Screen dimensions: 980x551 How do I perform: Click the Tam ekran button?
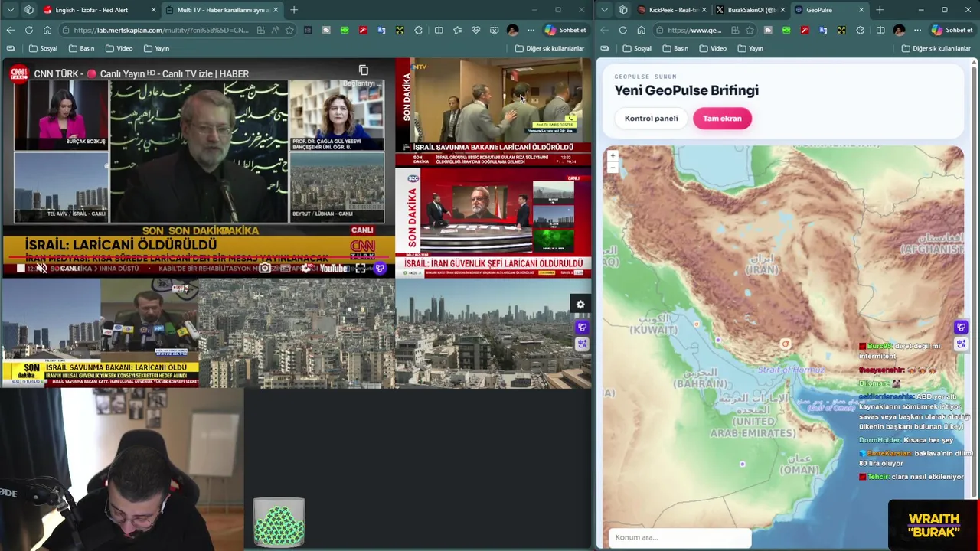[722, 119]
